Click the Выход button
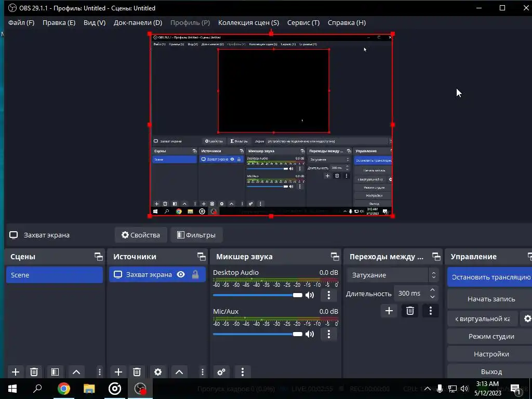Viewport: 532px width, 399px height. [x=489, y=372]
